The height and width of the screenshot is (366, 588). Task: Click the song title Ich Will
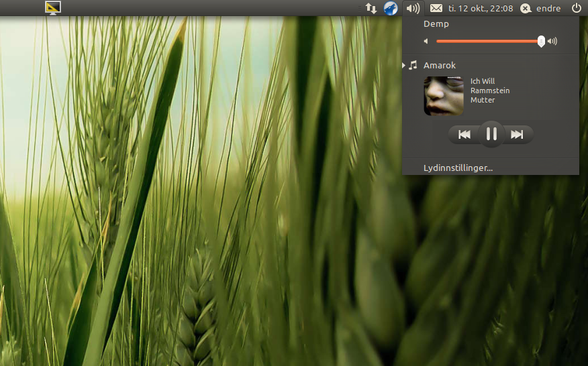pos(482,81)
